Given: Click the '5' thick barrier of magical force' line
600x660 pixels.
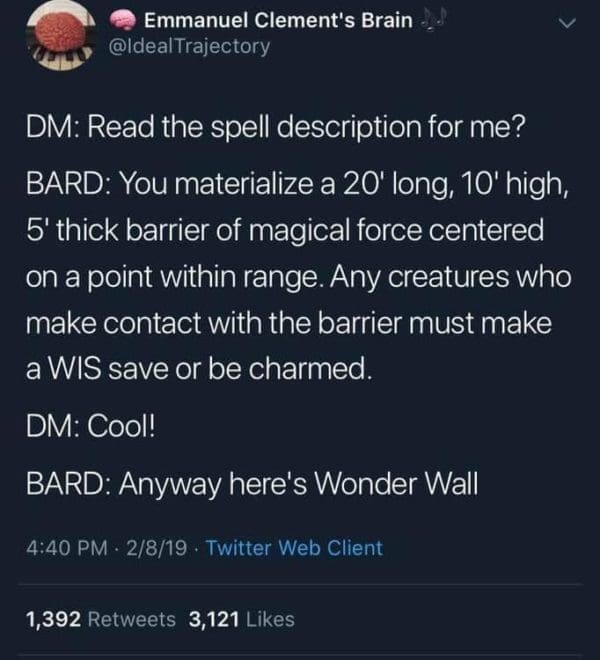Looking at the screenshot, I should point(285,231).
